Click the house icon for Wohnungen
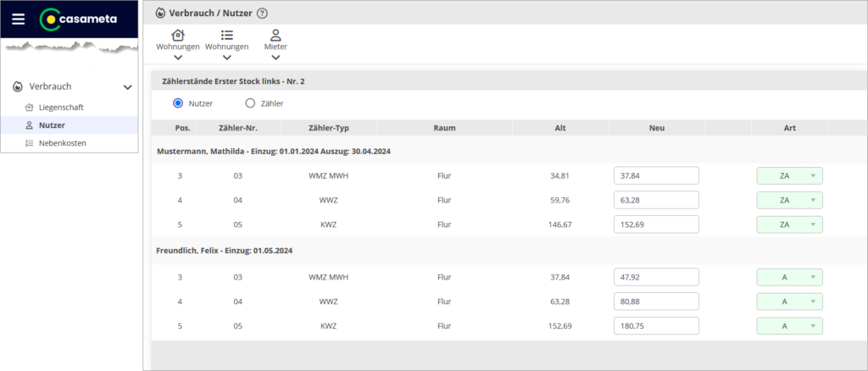The image size is (868, 371). coord(178,35)
